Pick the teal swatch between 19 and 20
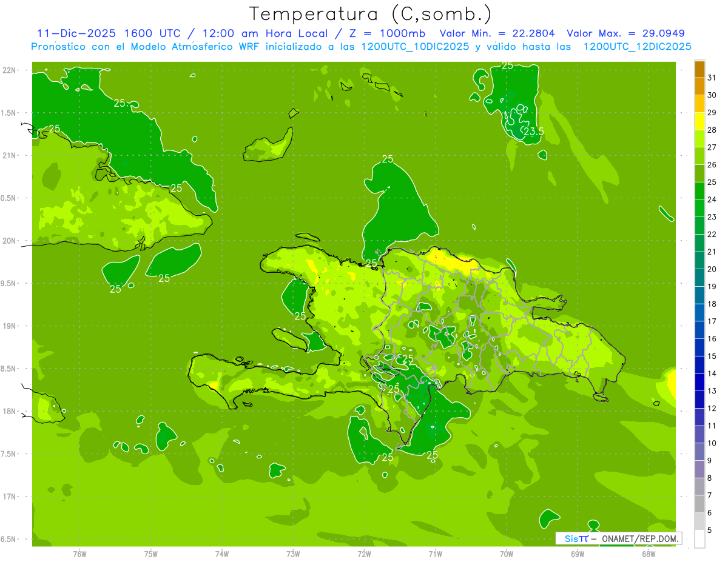Viewport: 728px width, 562px height. point(699,278)
